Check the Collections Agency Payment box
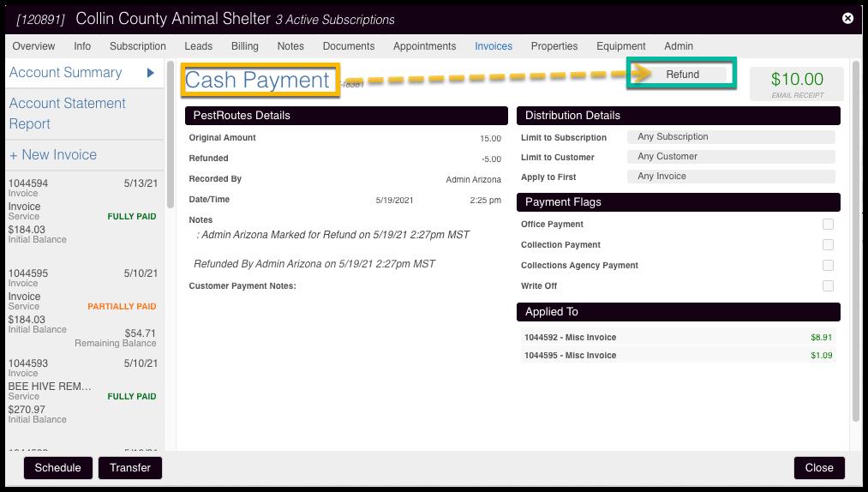This screenshot has width=868, height=492. coord(828,266)
